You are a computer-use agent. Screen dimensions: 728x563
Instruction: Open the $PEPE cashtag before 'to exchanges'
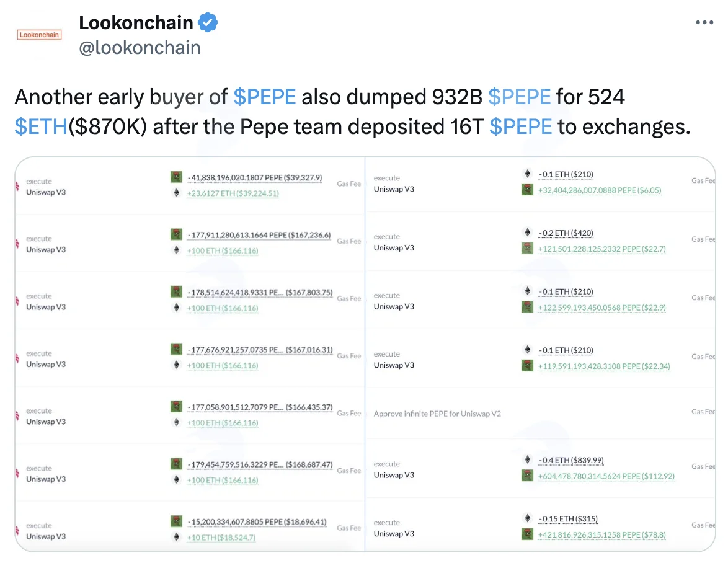pos(520,126)
